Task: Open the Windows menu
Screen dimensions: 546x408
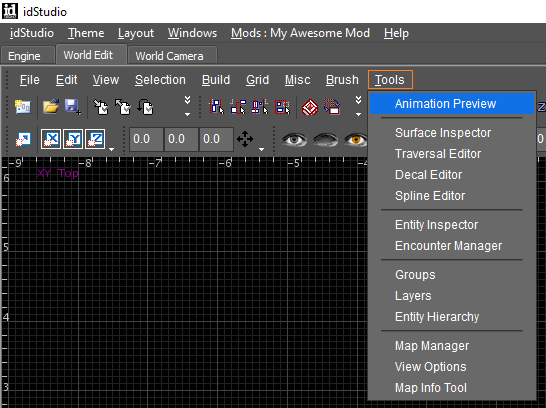Action: [x=193, y=33]
